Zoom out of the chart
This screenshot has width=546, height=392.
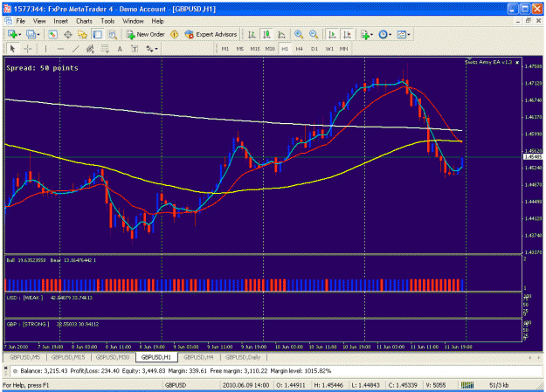coord(314,34)
